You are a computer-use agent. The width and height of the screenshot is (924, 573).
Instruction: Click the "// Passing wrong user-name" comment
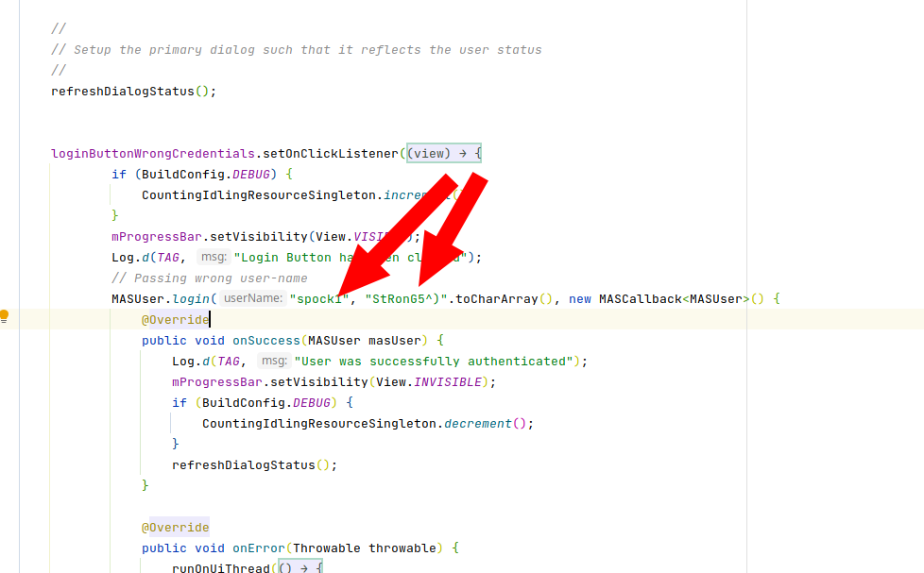[x=209, y=278]
